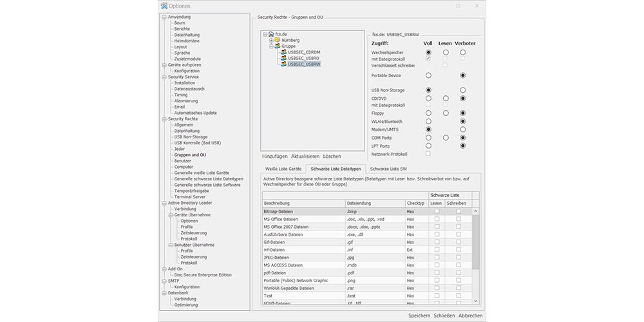Collapse the Geräte Übernahme node
Screen dimensions: 644x322
tap(171, 215)
